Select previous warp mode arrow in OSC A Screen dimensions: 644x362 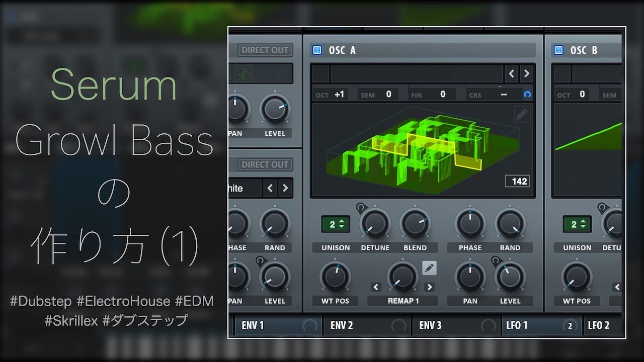tap(376, 287)
